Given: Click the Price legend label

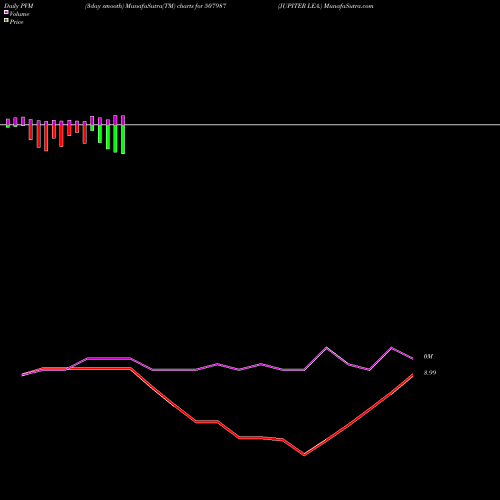Looking at the screenshot, I should click(x=16, y=22).
